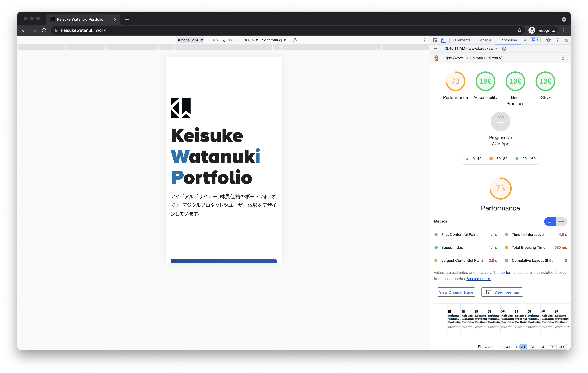588x373 pixels.
Task: Open No throttling dropdown
Action: point(273,40)
